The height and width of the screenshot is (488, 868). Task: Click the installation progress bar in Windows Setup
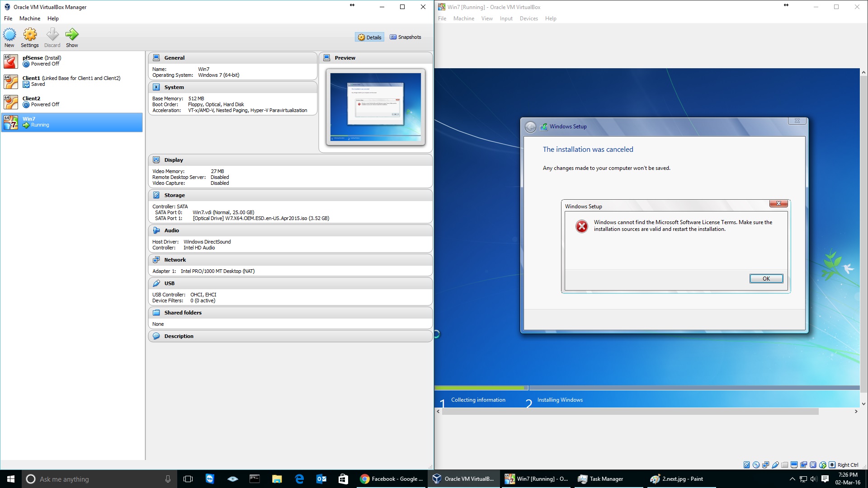[647, 388]
